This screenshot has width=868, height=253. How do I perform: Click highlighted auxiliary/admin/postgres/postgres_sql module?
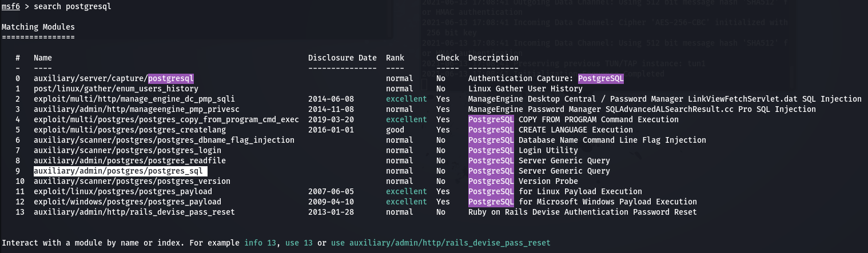coord(120,171)
